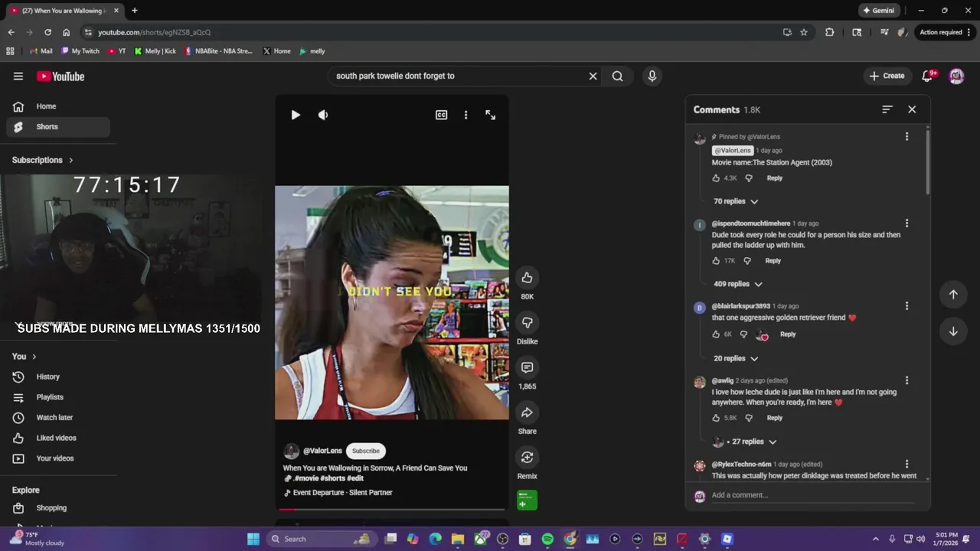
Task: Click the magnifier search button
Action: coord(617,76)
